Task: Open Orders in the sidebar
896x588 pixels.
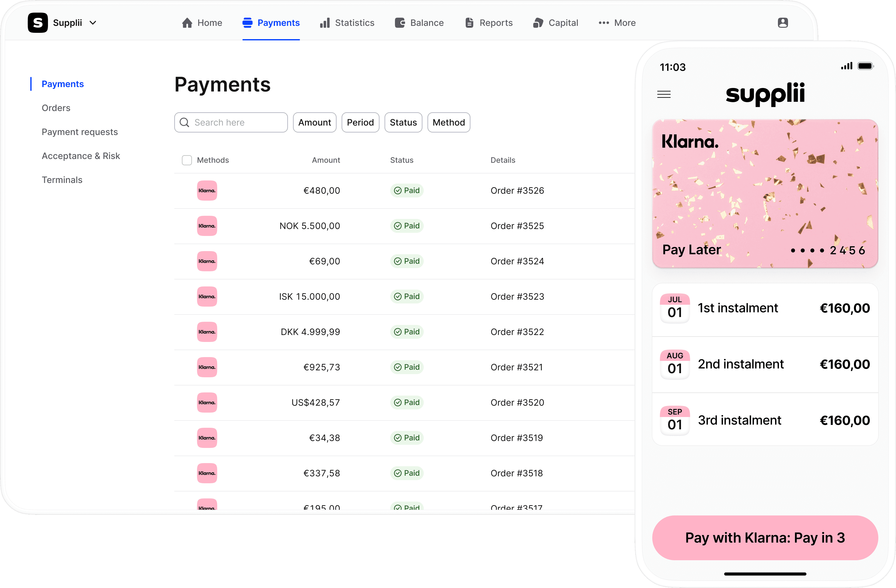Action: (x=56, y=108)
